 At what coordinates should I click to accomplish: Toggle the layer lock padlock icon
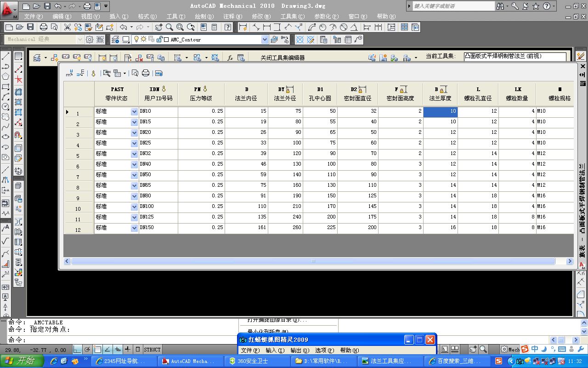pyautogui.click(x=159, y=40)
